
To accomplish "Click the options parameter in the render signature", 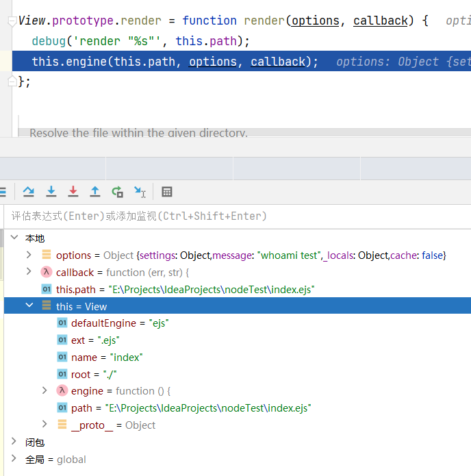I will tap(316, 21).
